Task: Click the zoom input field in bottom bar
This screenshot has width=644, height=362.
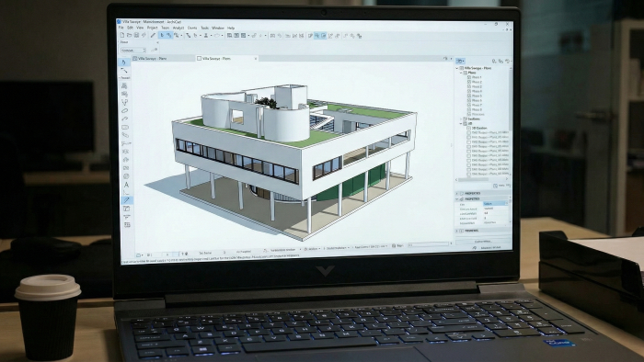Action: pos(427,244)
